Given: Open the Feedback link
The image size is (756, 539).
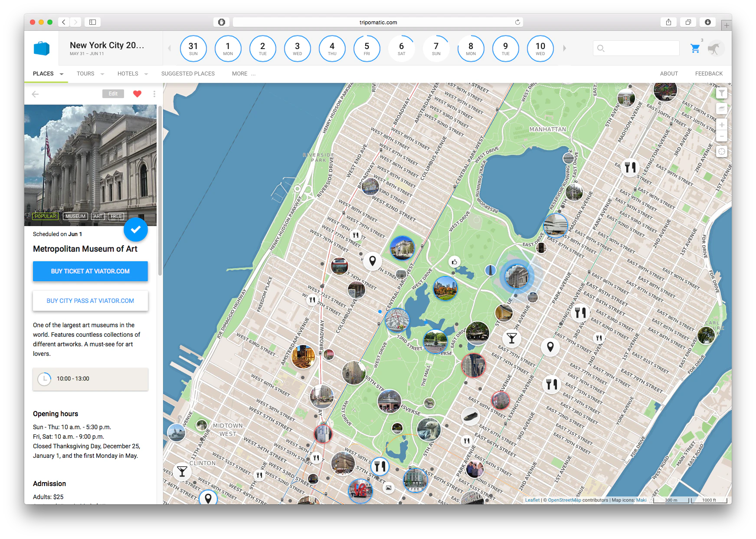Looking at the screenshot, I should point(709,74).
